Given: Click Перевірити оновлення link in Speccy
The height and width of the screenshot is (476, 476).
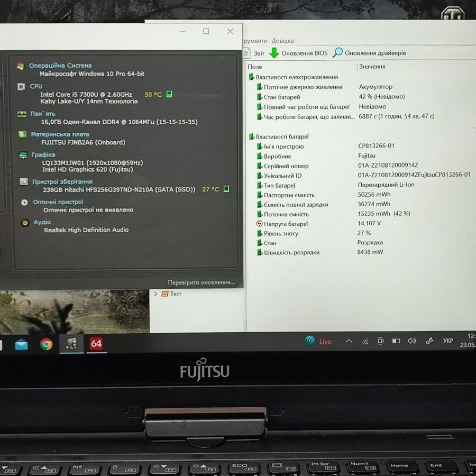Looking at the screenshot, I should [202, 282].
